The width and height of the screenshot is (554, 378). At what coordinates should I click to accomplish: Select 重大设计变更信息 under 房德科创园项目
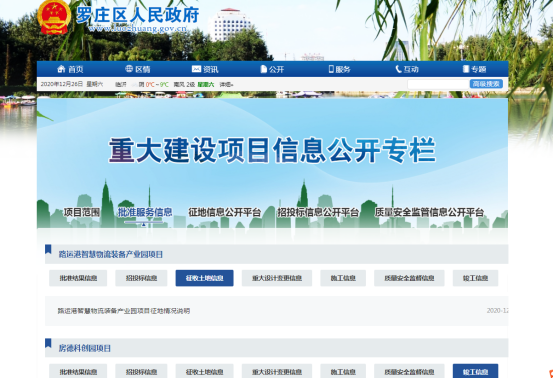[277, 372]
